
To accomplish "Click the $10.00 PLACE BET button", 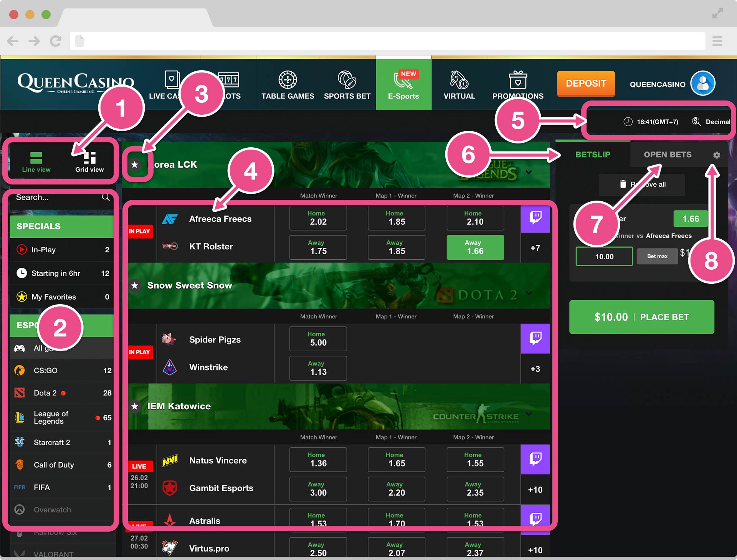I will tap(641, 317).
